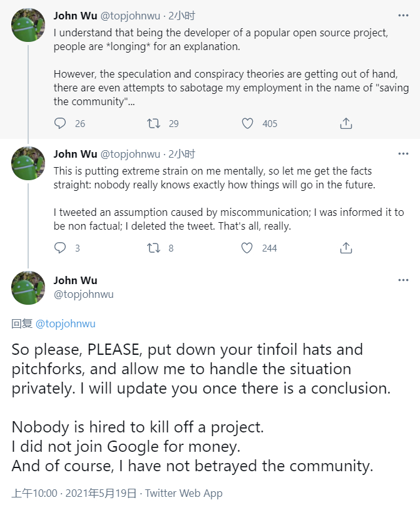Reply to the second tweet about miscommunication

coord(60,248)
